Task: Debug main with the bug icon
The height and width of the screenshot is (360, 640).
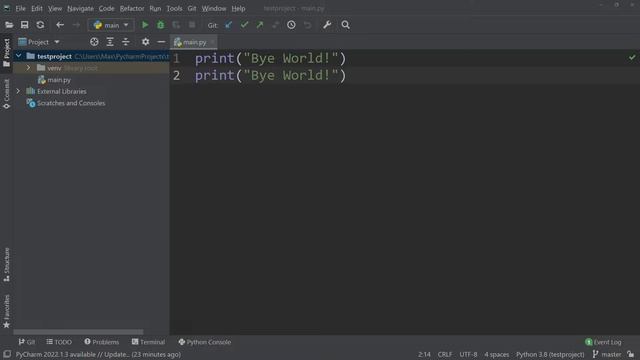Action: (160, 25)
